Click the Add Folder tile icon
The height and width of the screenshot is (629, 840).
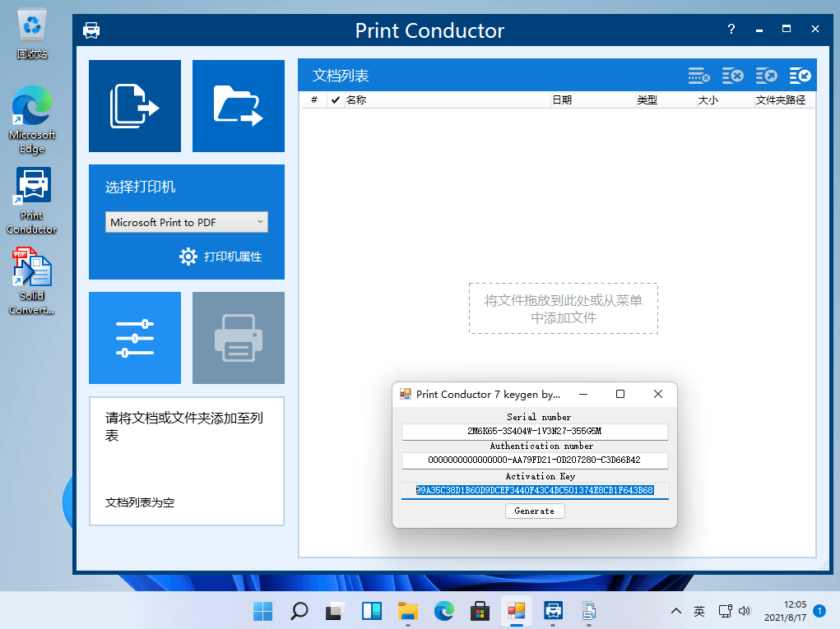pos(239,106)
